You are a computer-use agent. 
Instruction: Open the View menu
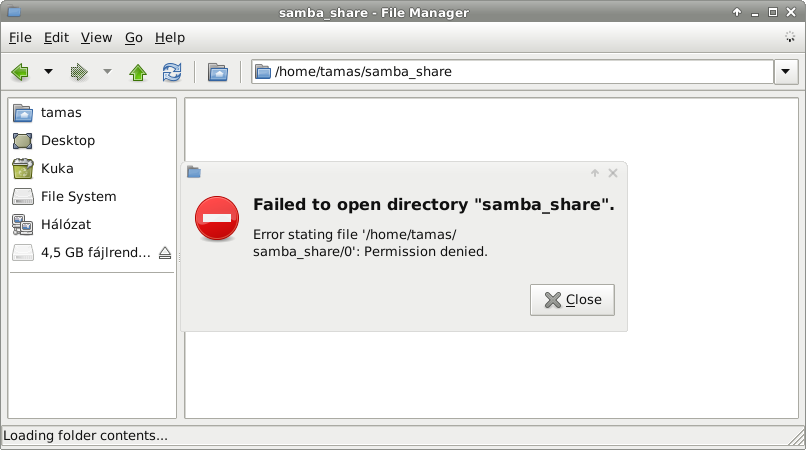(96, 38)
